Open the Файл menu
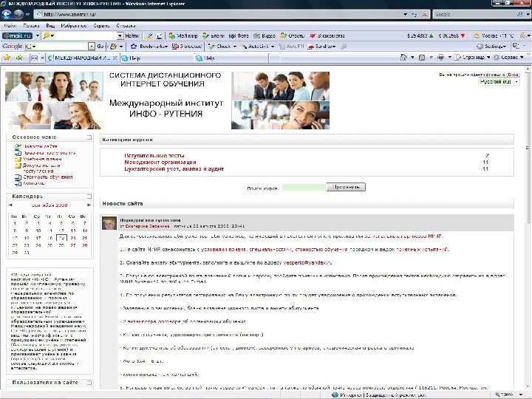 click(x=10, y=26)
